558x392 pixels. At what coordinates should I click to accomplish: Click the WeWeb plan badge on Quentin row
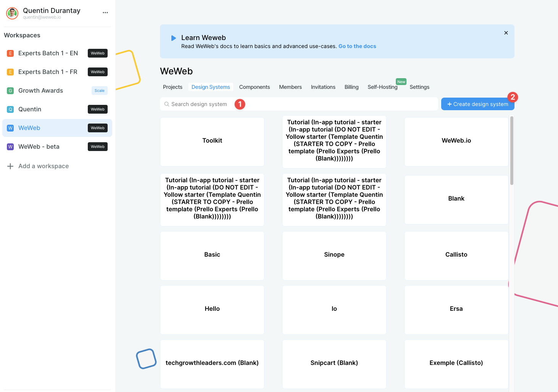pyautogui.click(x=98, y=109)
